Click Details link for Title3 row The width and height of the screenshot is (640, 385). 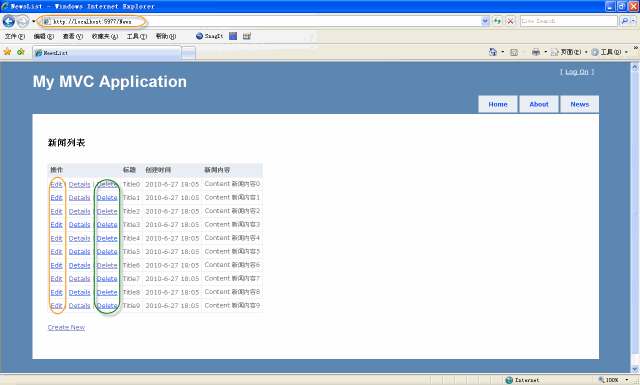[x=80, y=225]
